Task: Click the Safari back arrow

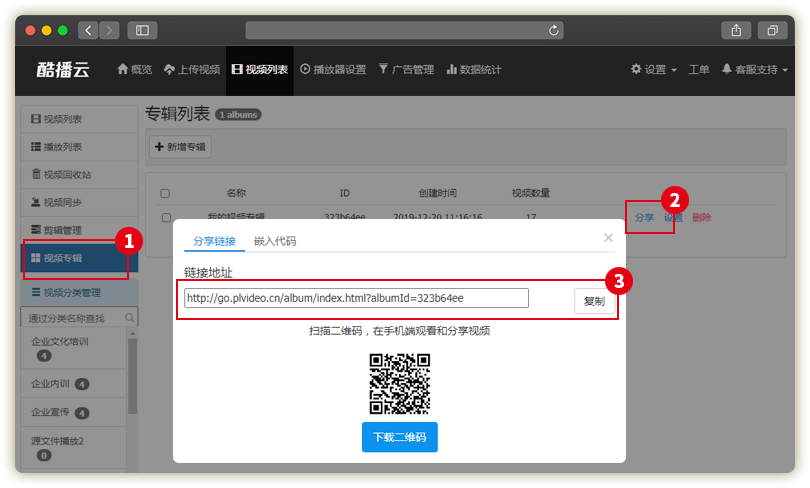Action: [x=88, y=31]
